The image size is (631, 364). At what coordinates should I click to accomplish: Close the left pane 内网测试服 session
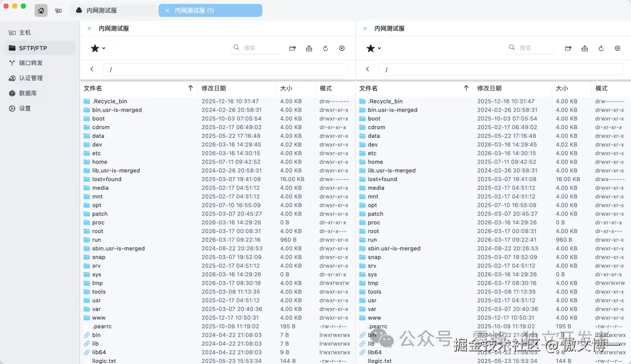pyautogui.click(x=89, y=29)
